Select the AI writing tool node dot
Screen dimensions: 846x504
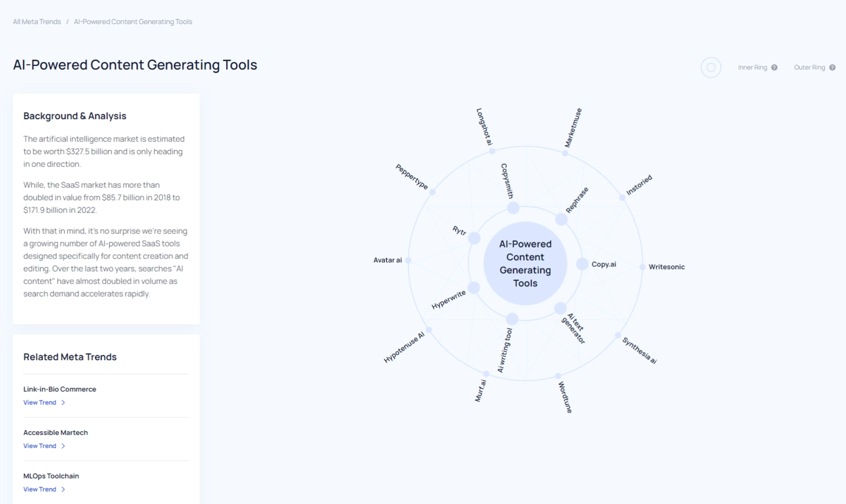click(512, 319)
